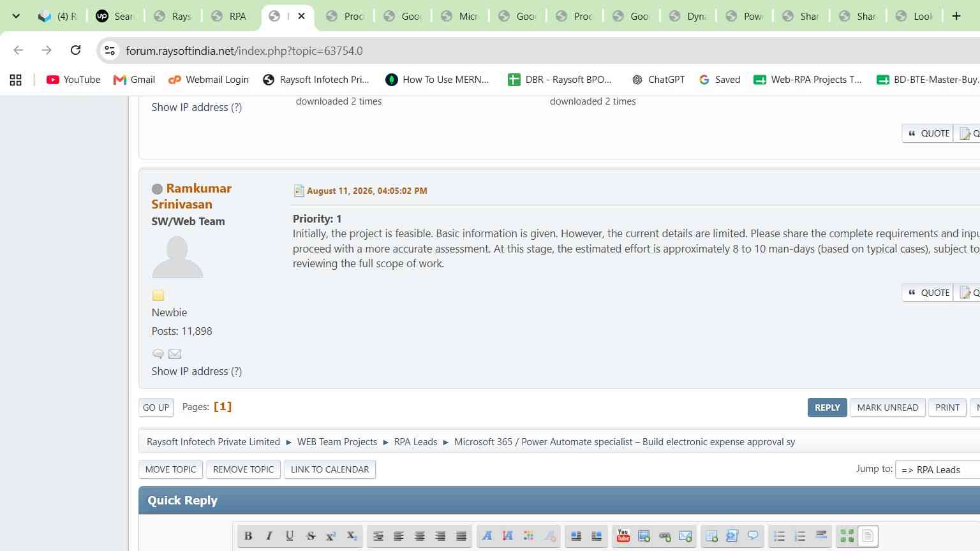Toggle source view in the editor toolbar

pos(868,536)
